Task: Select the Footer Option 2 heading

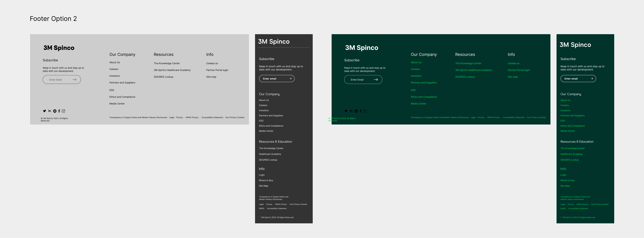Action: pyautogui.click(x=53, y=19)
